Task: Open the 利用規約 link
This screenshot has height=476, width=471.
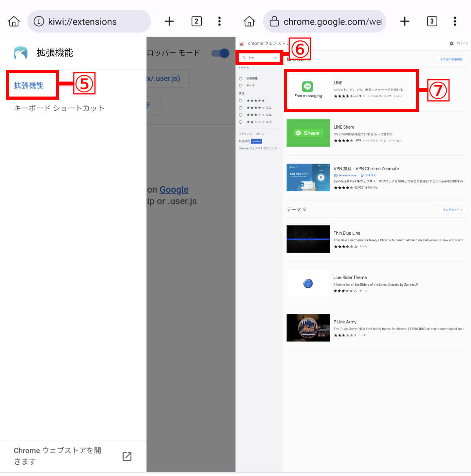Action: point(244,141)
